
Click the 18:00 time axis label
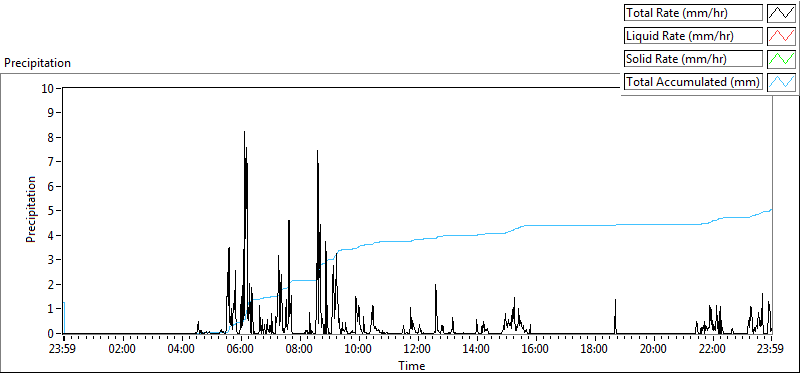click(x=594, y=350)
